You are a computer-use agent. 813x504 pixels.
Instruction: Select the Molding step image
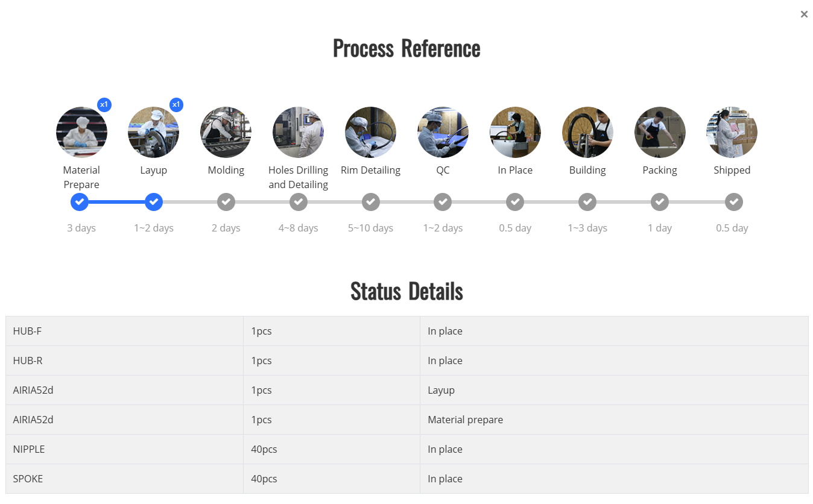point(226,133)
